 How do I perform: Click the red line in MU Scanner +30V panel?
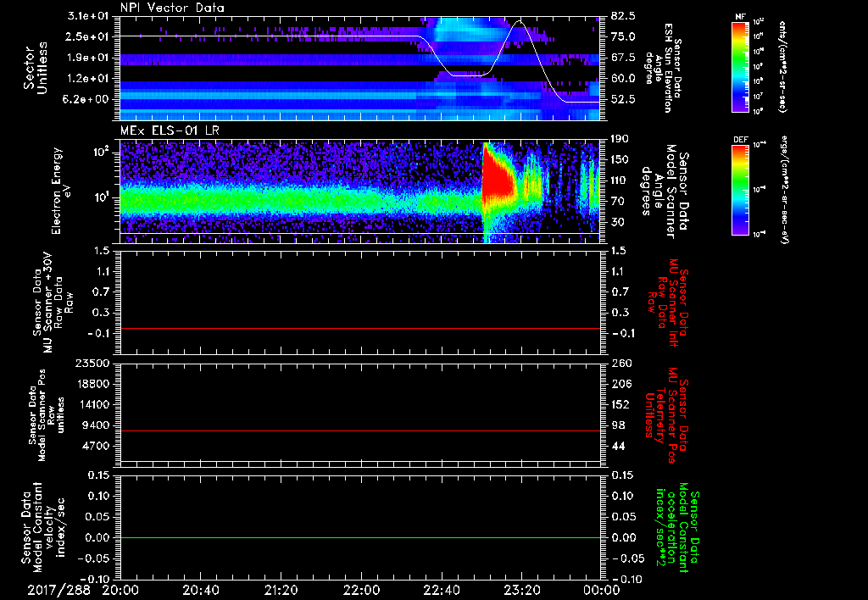click(x=360, y=328)
